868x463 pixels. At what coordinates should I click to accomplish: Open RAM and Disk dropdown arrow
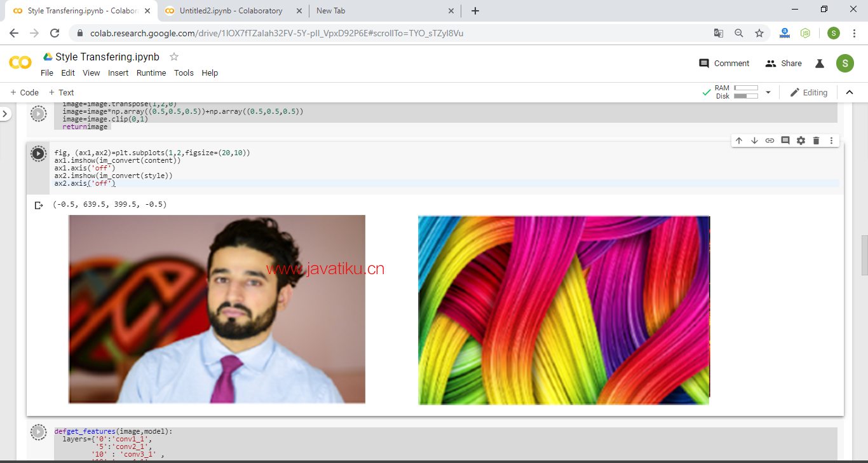click(x=768, y=92)
